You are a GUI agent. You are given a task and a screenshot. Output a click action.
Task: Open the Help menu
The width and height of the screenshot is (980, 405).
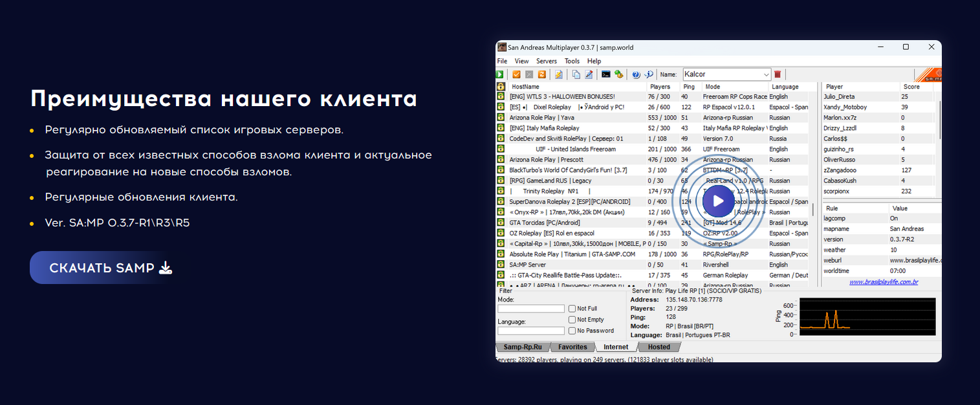pos(594,61)
